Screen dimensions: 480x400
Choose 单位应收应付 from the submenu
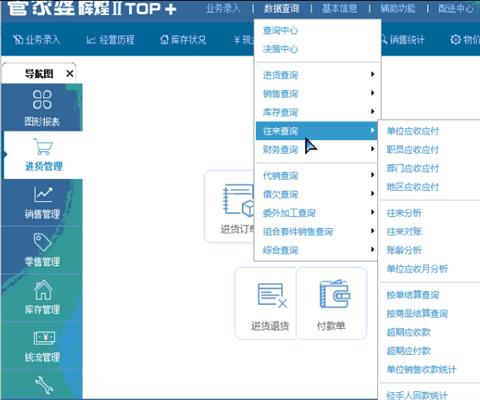coord(413,131)
